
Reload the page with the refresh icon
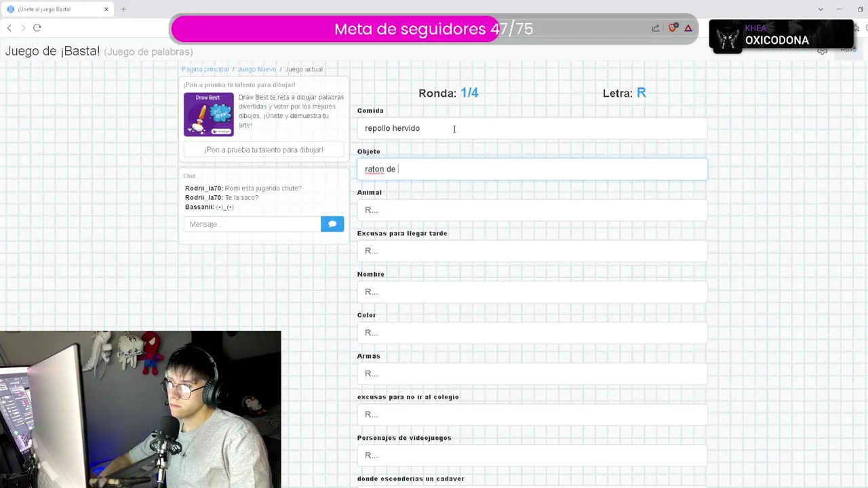pos(37,28)
